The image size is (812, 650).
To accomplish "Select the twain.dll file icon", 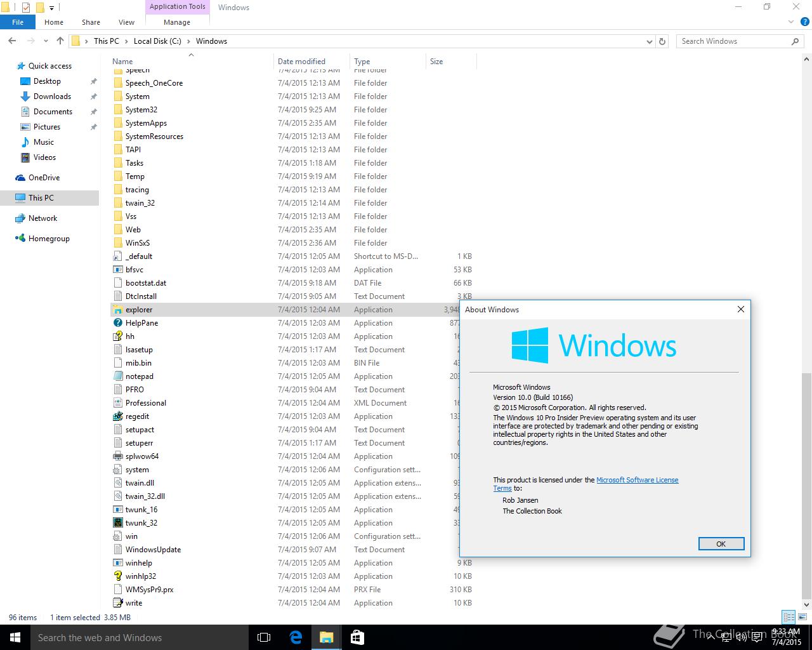I will point(117,483).
